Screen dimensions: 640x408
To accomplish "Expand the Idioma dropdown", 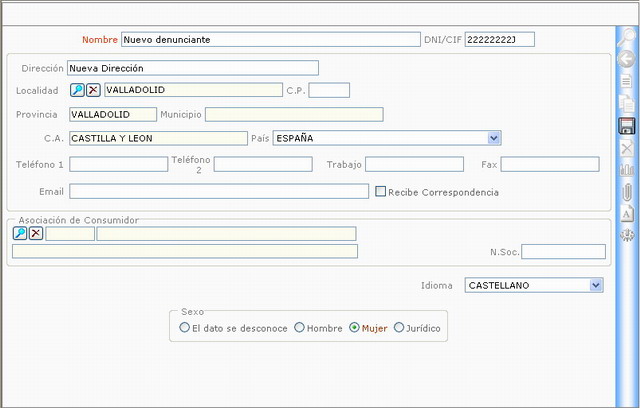I will (596, 285).
